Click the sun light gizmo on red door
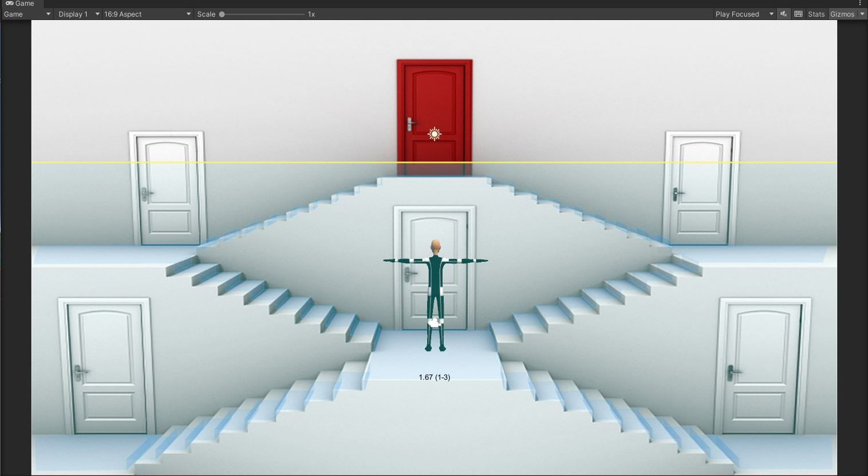 pos(435,134)
